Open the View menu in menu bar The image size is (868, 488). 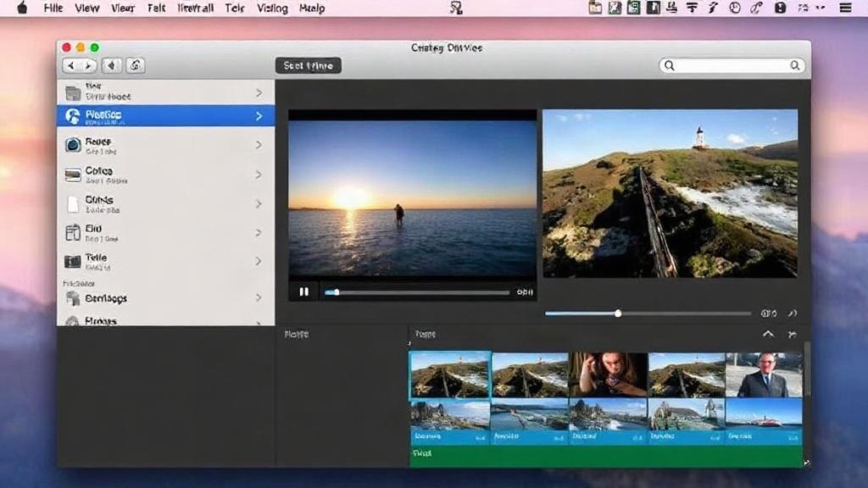pyautogui.click(x=87, y=8)
